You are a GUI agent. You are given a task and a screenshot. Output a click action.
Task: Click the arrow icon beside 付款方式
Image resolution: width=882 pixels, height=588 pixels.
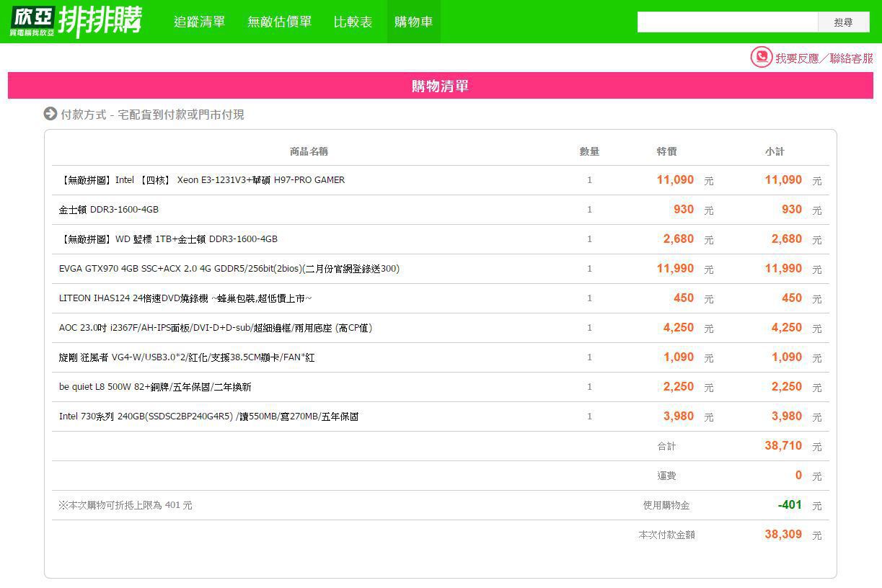pyautogui.click(x=50, y=114)
